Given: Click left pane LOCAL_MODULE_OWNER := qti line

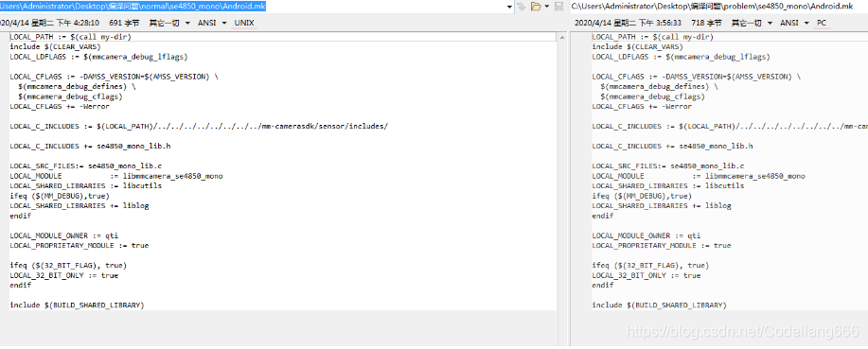Looking at the screenshot, I should pyautogui.click(x=64, y=236).
